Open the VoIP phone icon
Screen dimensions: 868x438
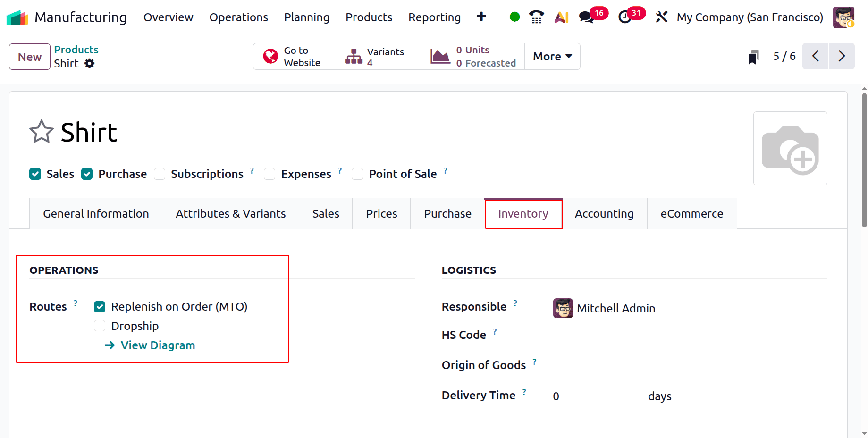pos(536,17)
